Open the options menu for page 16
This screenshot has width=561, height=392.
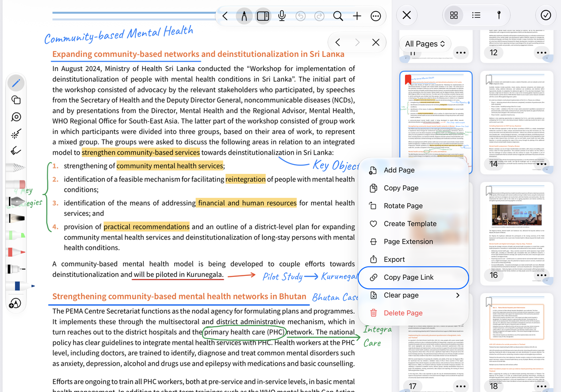pos(541,275)
